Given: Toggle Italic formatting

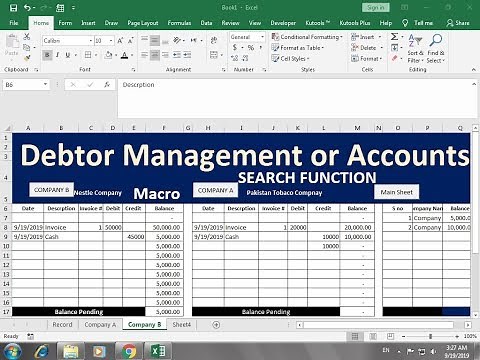Looking at the screenshot, I should click(57, 55).
